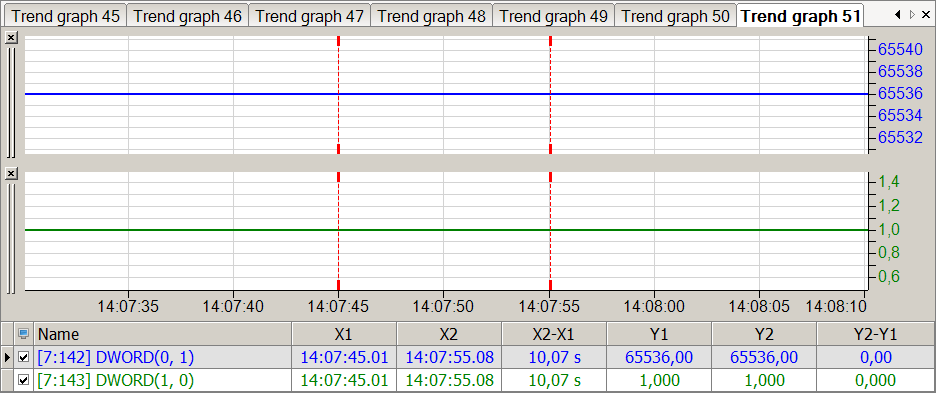
Task: Close the lower green trend graph pane
Action: [x=11, y=173]
